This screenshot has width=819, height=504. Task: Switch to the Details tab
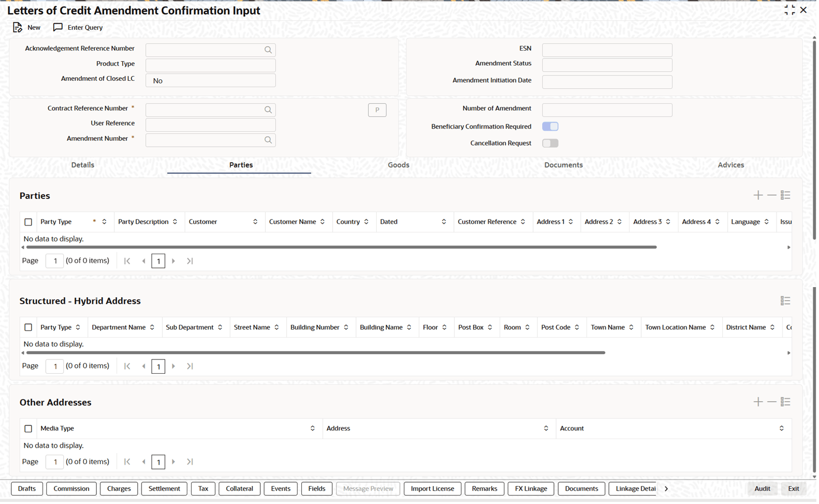[x=83, y=165]
